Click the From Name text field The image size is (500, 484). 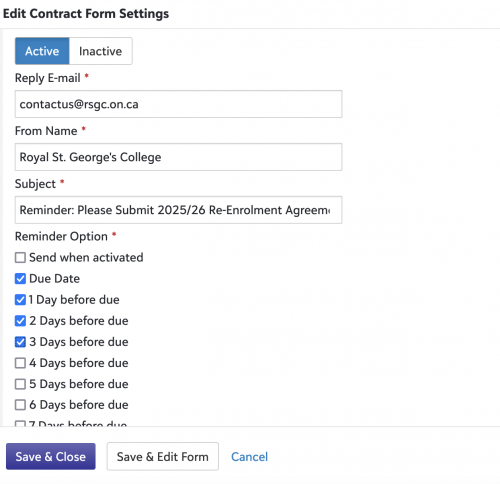click(x=178, y=157)
